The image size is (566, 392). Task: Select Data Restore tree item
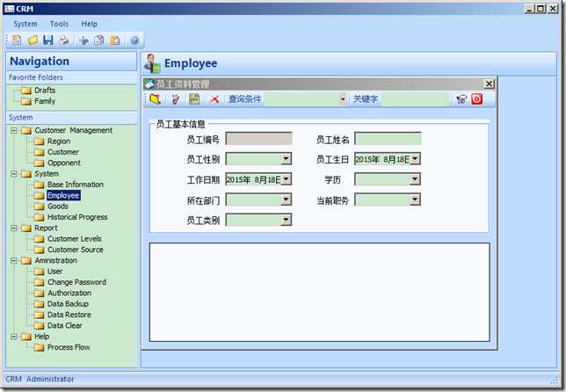(69, 315)
